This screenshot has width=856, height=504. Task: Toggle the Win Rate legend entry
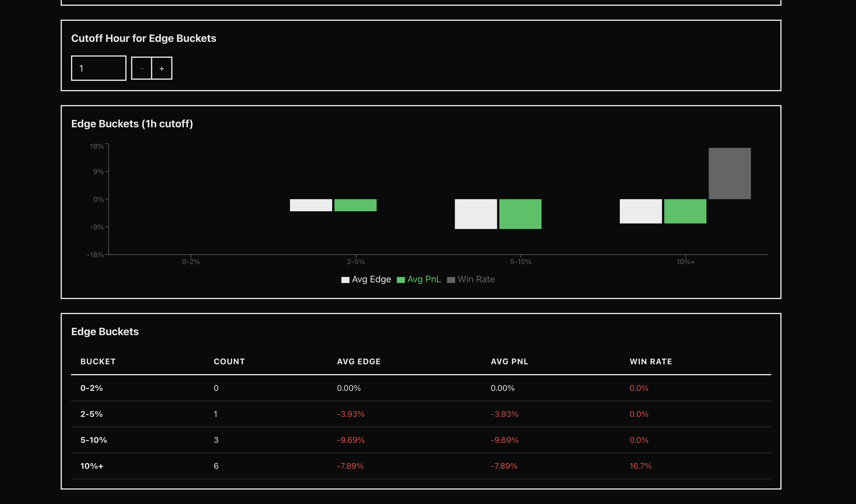(471, 279)
